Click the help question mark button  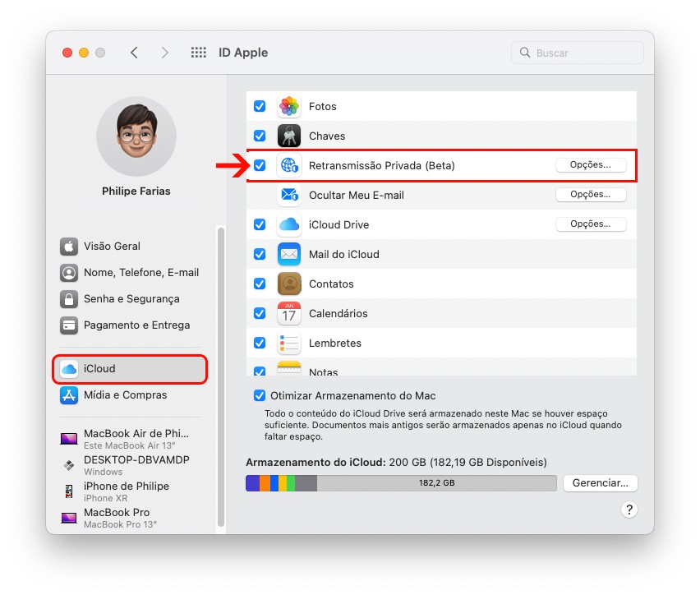629,510
